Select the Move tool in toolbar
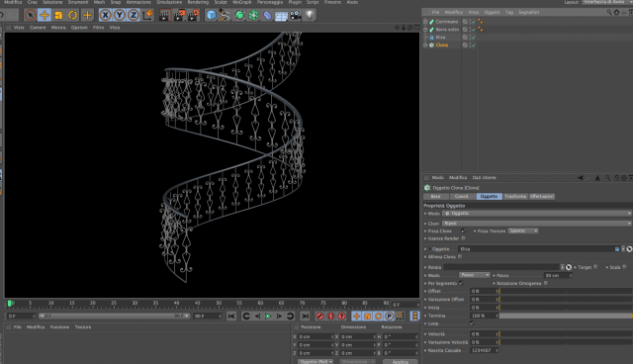This screenshot has height=364, width=633. tap(45, 16)
